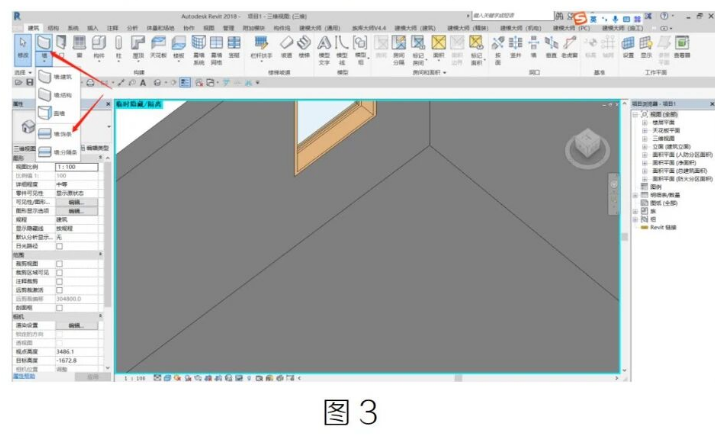Click the Component (构件) tool icon
The width and height of the screenshot is (715, 439).
point(99,43)
